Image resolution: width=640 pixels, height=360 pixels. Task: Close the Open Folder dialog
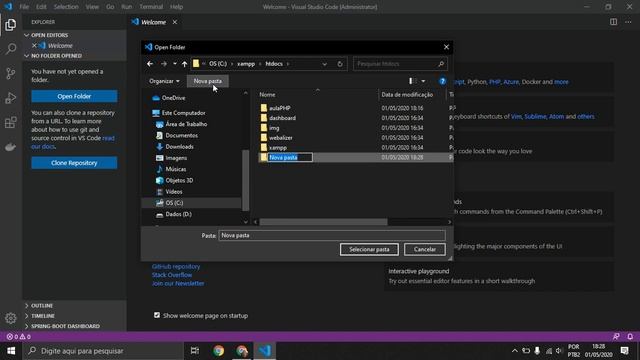click(446, 47)
